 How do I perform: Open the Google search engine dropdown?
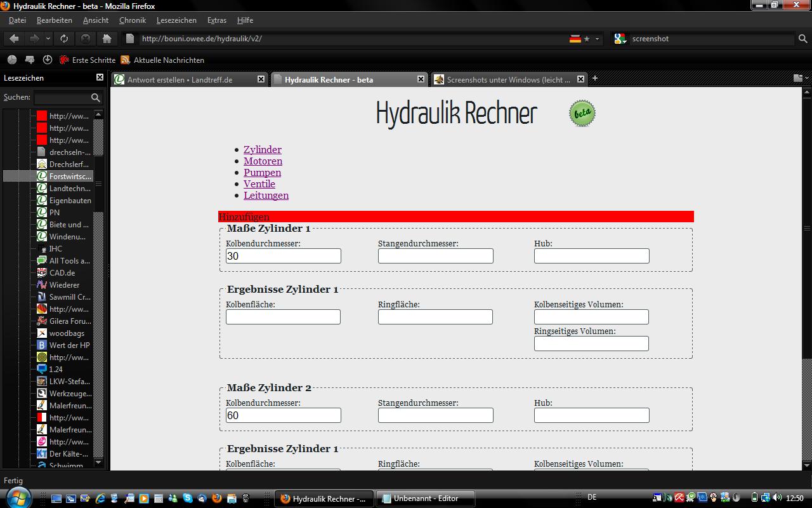click(x=620, y=39)
